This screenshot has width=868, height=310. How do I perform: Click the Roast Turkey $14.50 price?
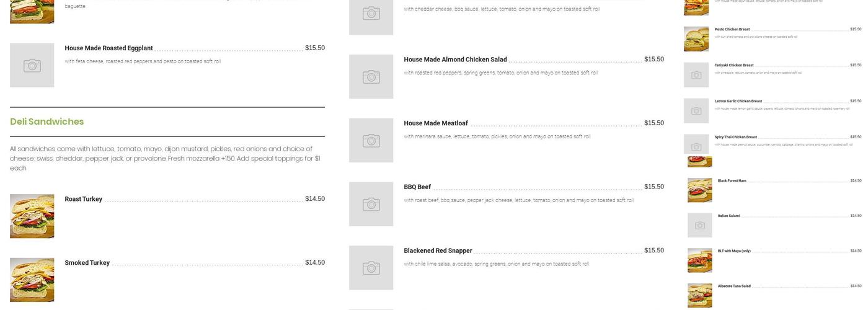315,199
